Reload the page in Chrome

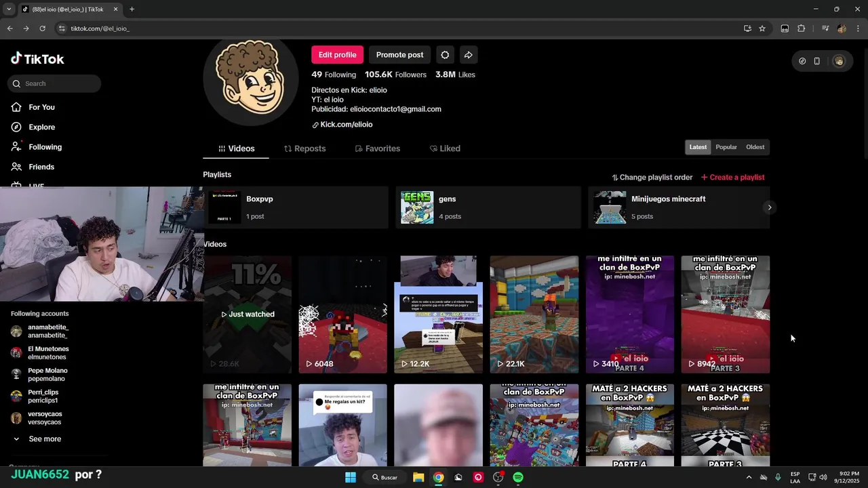[x=42, y=28]
